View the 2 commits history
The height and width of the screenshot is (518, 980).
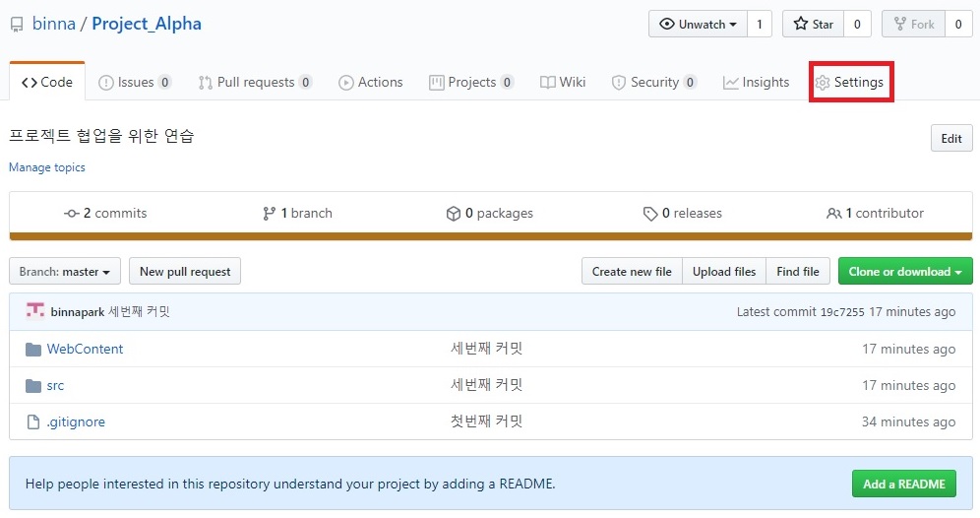tap(105, 214)
